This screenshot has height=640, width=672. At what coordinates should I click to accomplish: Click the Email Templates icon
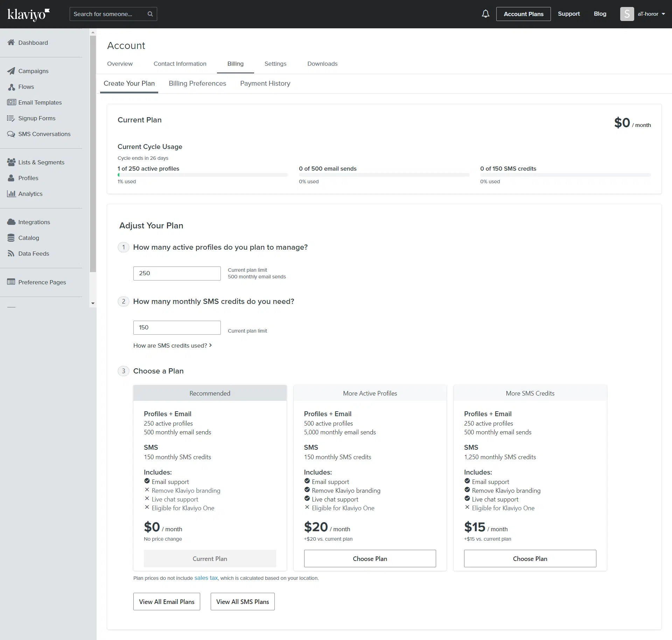pyautogui.click(x=11, y=102)
